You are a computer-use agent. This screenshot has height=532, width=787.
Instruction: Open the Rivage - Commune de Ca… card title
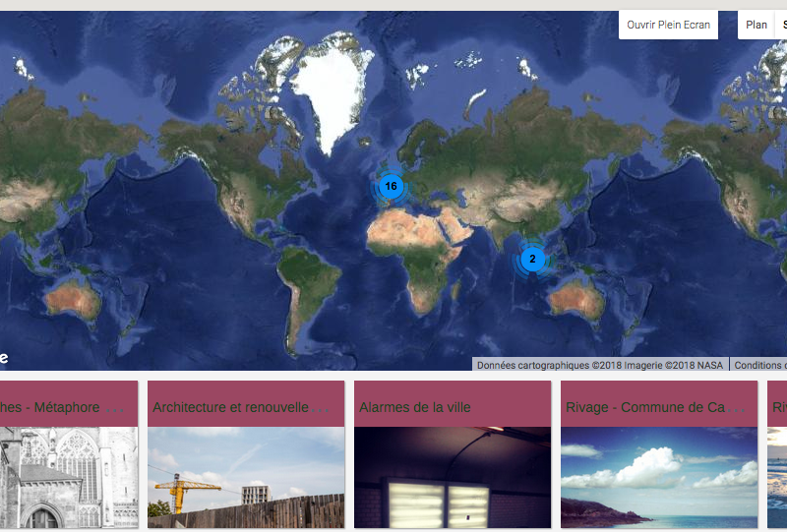[655, 407]
